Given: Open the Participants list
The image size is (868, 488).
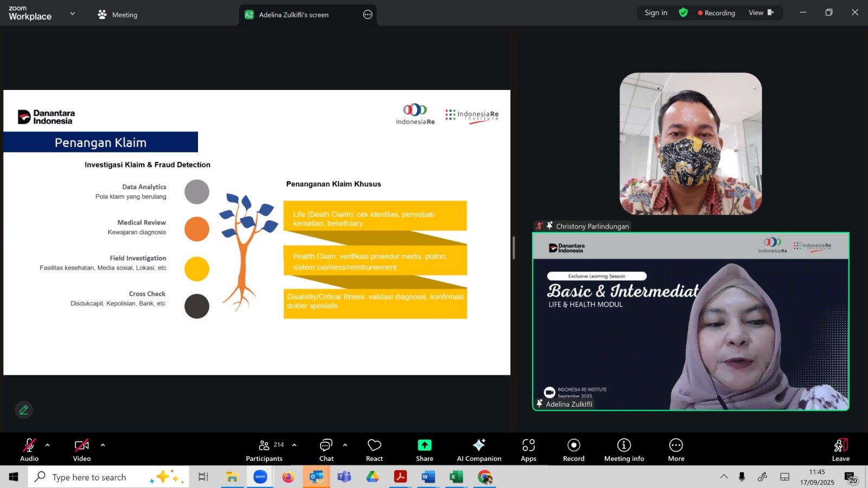Looking at the screenshot, I should point(264,450).
